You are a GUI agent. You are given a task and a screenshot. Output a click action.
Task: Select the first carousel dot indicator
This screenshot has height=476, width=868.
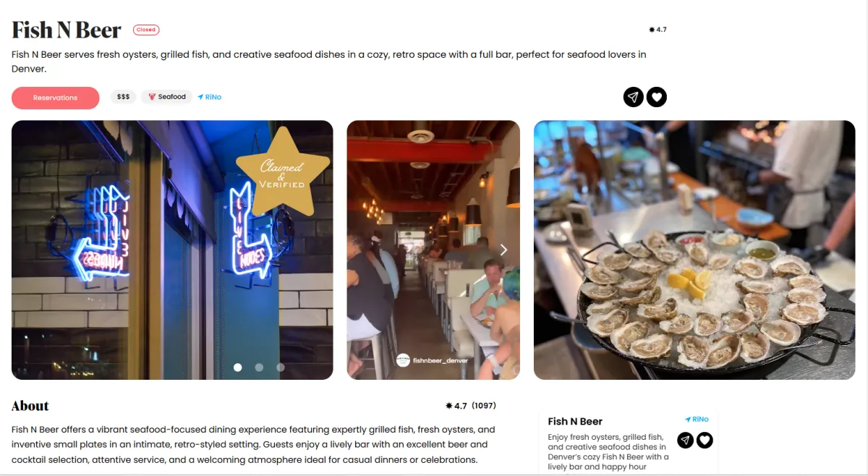237,367
